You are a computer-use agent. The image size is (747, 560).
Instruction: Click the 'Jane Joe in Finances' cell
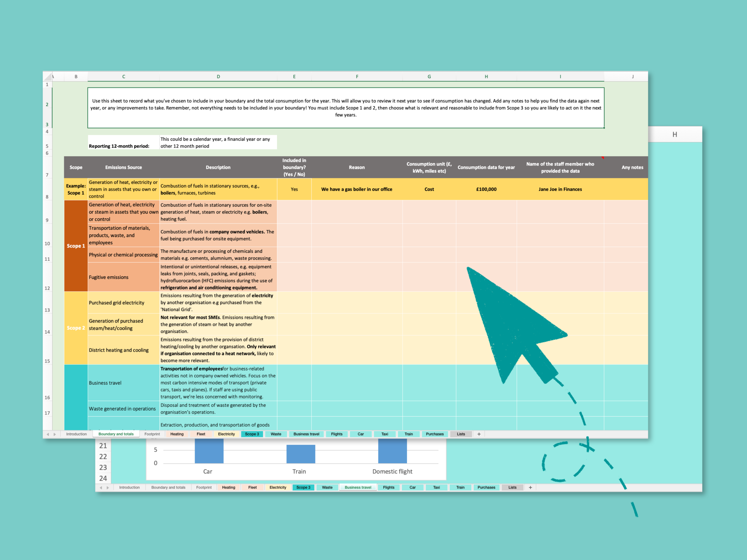560,189
